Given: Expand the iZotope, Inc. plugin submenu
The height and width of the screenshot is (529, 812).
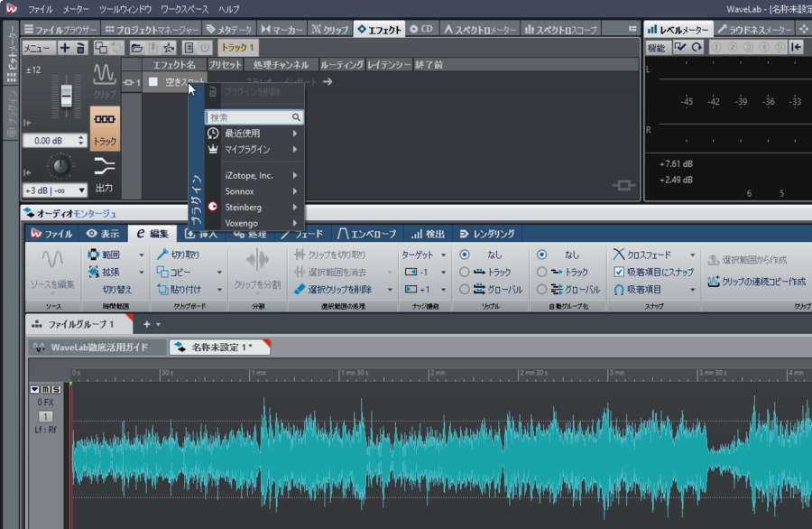Looking at the screenshot, I should coord(254,175).
